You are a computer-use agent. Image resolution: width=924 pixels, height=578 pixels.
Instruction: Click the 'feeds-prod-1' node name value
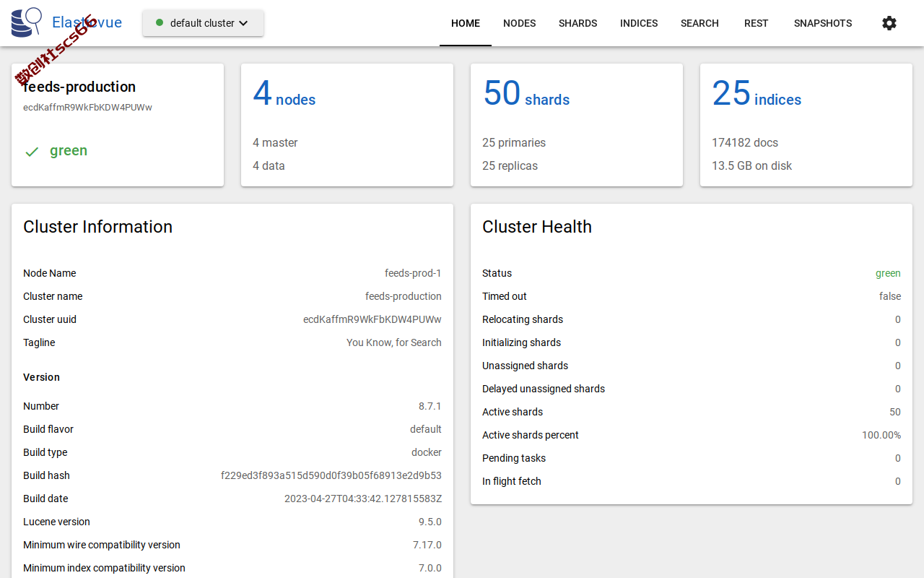tap(413, 273)
